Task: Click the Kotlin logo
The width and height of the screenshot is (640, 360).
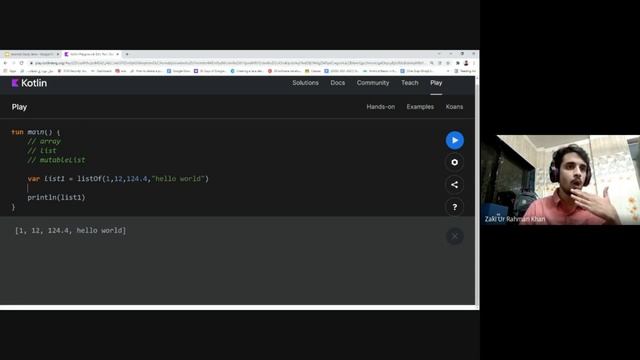Action: coord(29,83)
